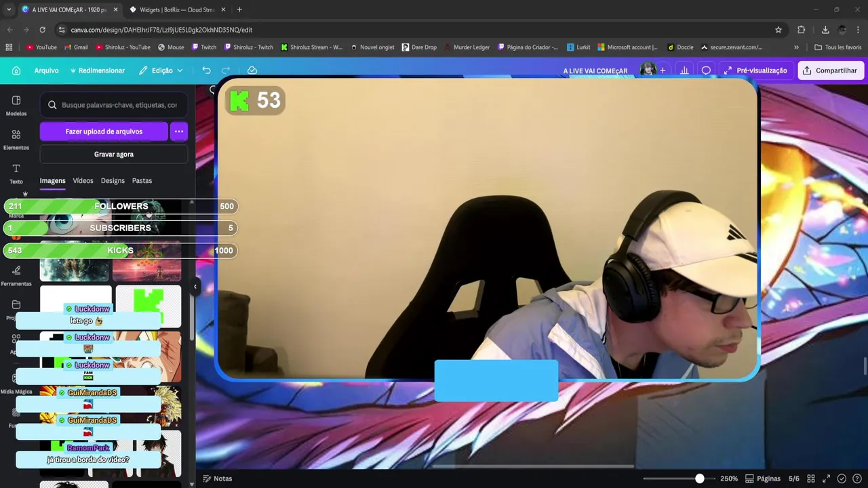
Task: Open the user avatar in Canva header
Action: [647, 70]
